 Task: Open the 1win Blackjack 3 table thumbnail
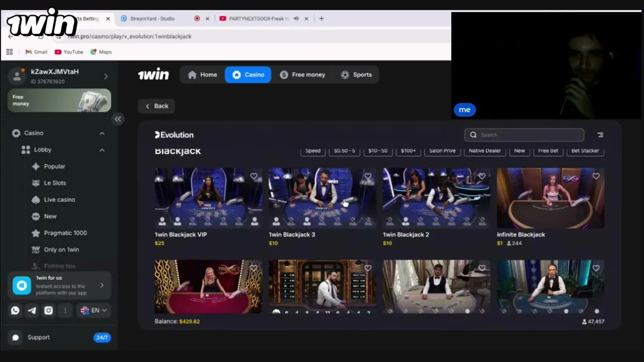323,198
